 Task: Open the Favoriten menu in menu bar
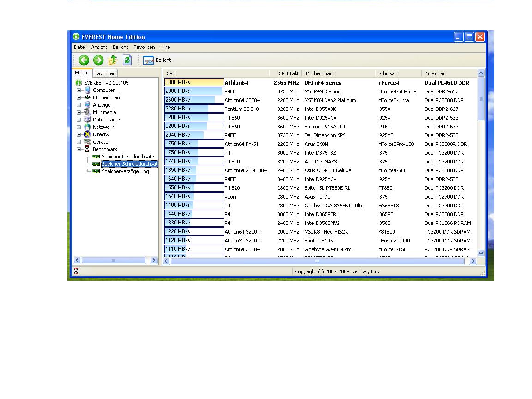point(144,47)
